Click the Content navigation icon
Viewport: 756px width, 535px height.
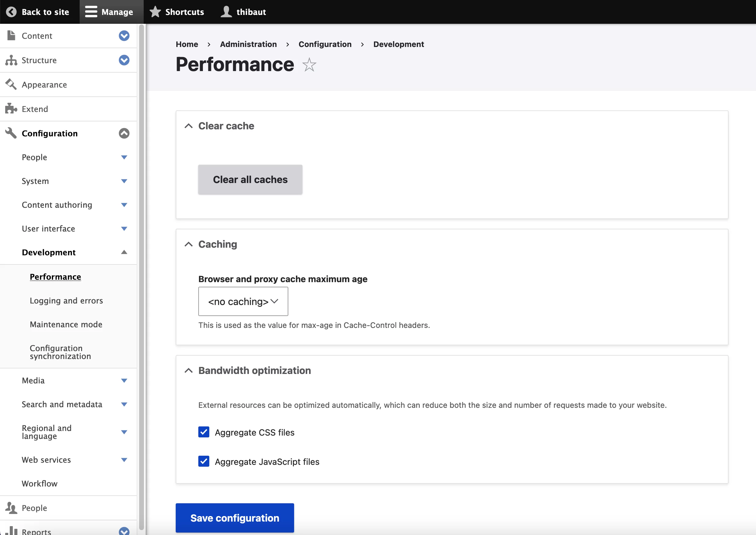click(12, 36)
